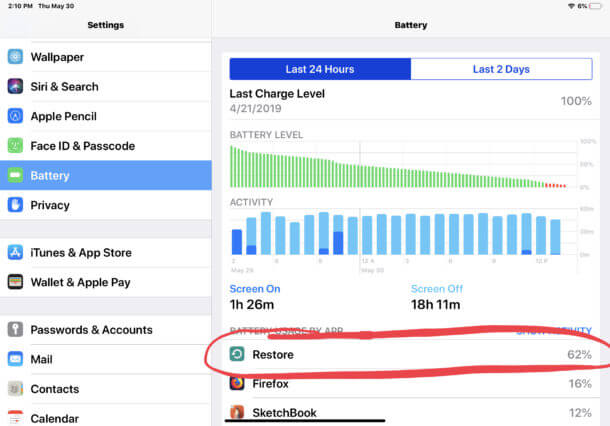Tap the Firefox app icon
The image size is (610, 426).
pyautogui.click(x=237, y=383)
